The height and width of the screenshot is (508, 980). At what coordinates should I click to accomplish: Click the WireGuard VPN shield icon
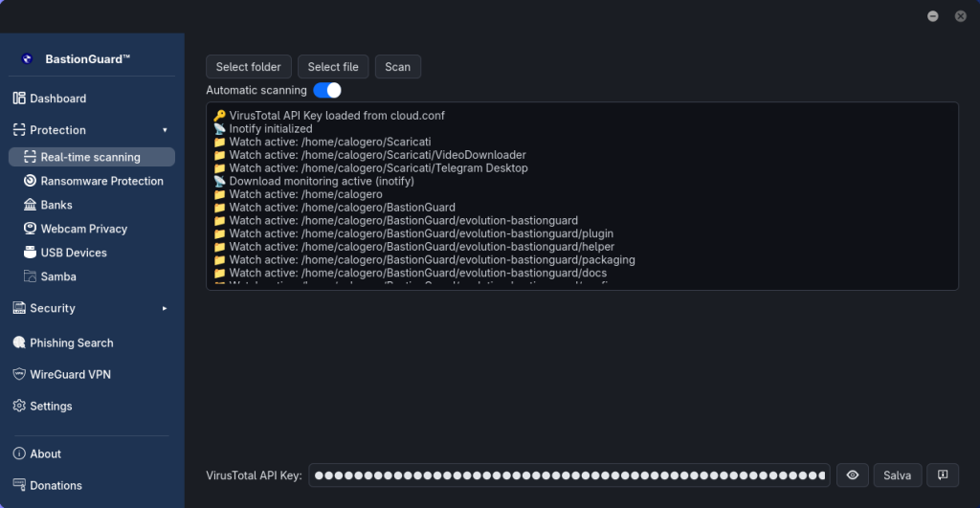point(19,374)
